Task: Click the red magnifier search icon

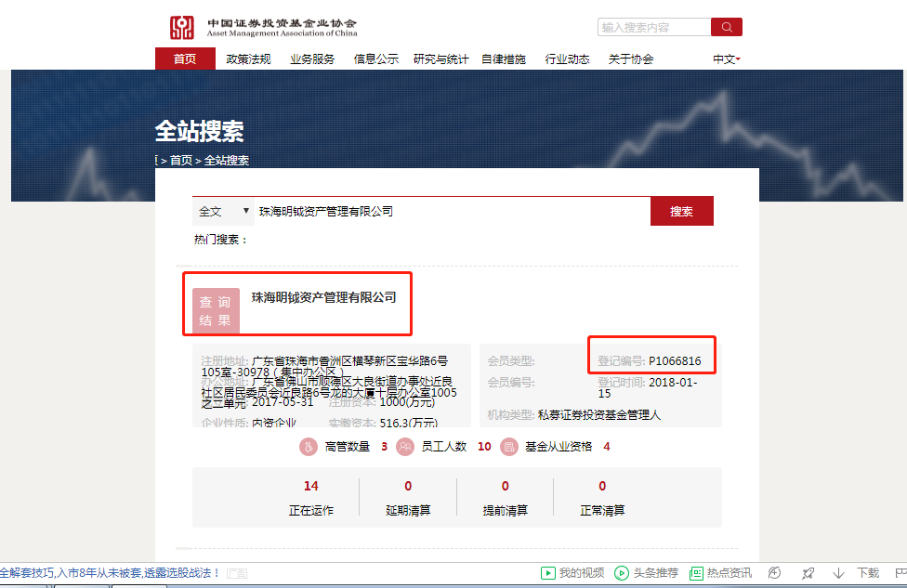Action: pos(726,27)
